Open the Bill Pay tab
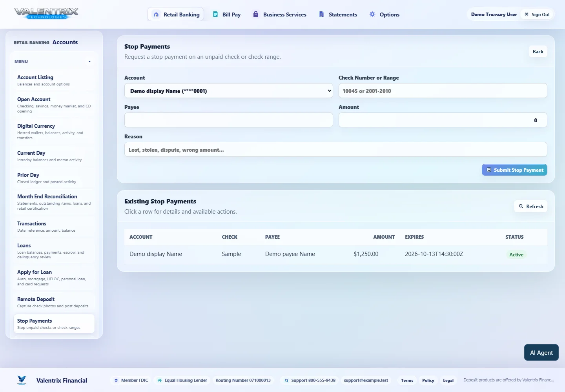The image size is (565, 392). pos(227,15)
